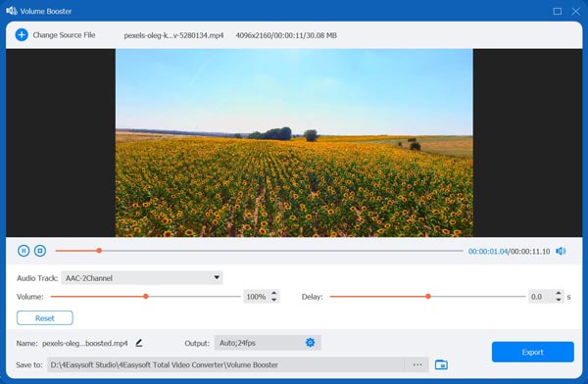This screenshot has width=588, height=384.
Task: Click the sunflower field video preview
Action: click(294, 143)
